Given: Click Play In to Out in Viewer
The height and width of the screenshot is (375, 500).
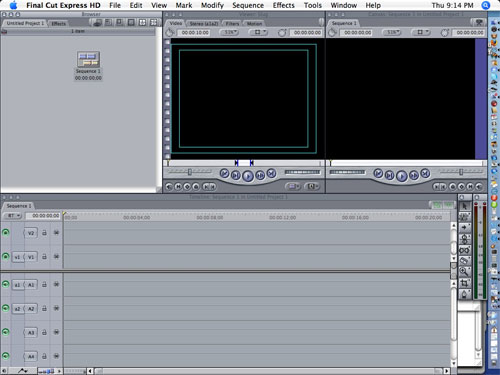Looking at the screenshot, I should coord(236,175).
